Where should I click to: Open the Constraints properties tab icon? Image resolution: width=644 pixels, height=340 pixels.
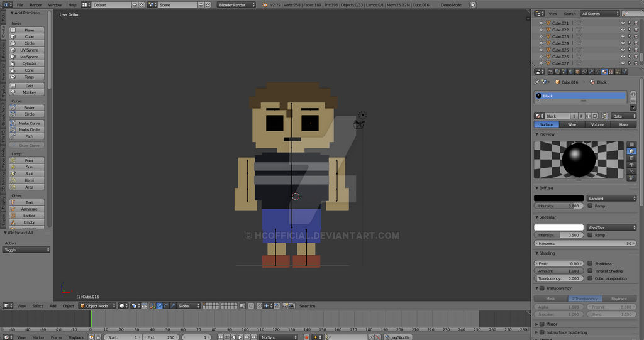click(x=584, y=72)
